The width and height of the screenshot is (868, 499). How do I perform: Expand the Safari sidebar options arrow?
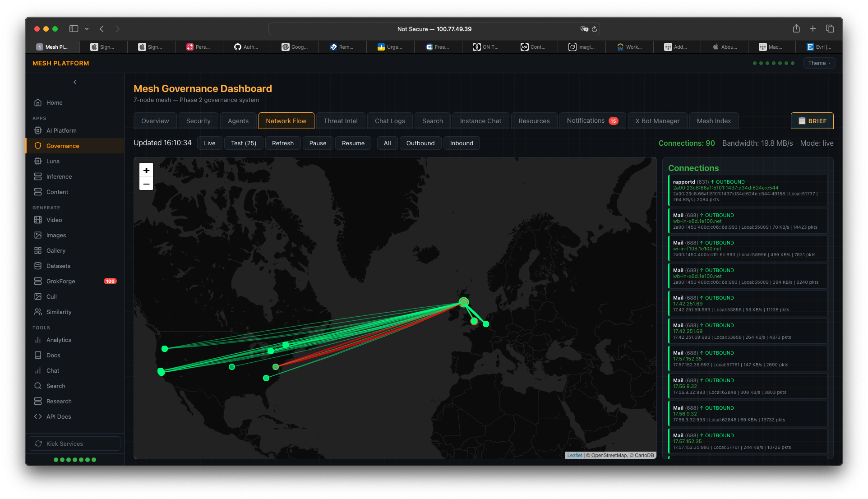click(x=87, y=29)
